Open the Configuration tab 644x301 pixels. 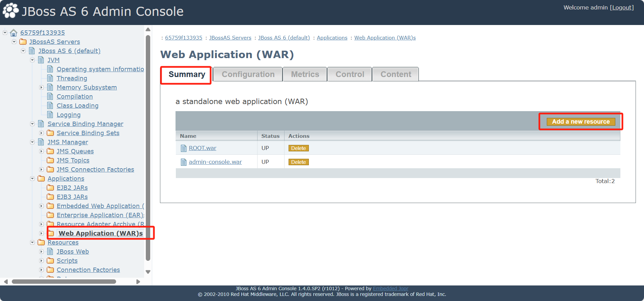click(248, 74)
